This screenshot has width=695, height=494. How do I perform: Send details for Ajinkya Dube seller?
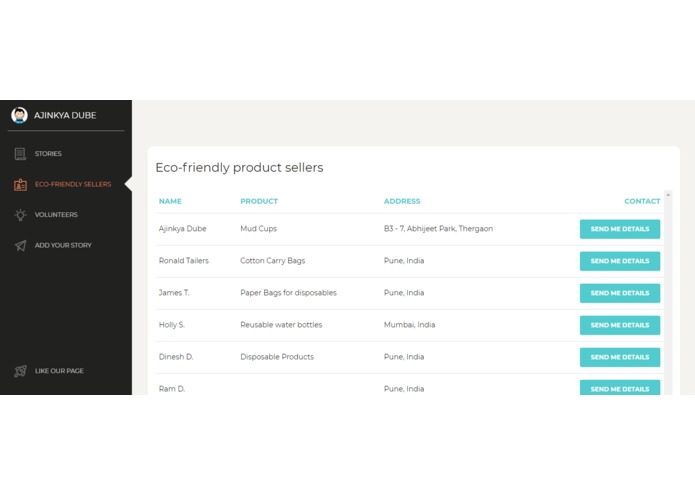[x=620, y=229]
